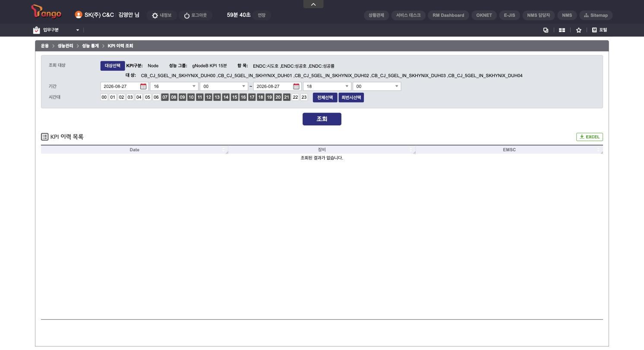Image resolution: width=644 pixels, height=350 pixels.
Task: Toggle hour 12 in 시간대
Action: [208, 97]
